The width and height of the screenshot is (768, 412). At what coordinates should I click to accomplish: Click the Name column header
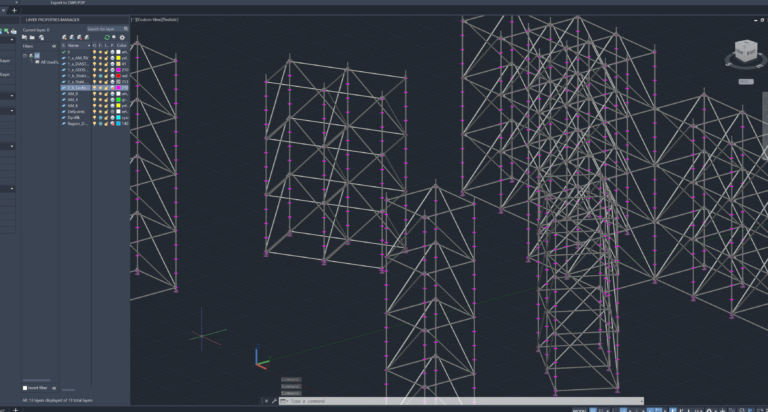point(74,45)
